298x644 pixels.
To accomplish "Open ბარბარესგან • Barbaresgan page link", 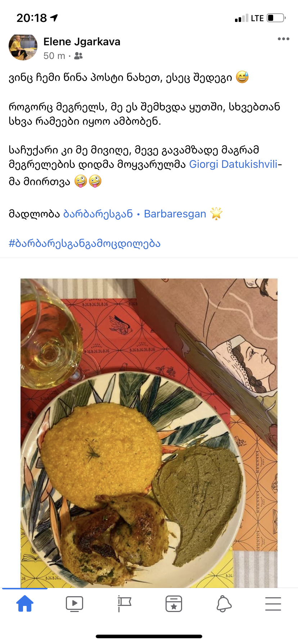I will (135, 214).
